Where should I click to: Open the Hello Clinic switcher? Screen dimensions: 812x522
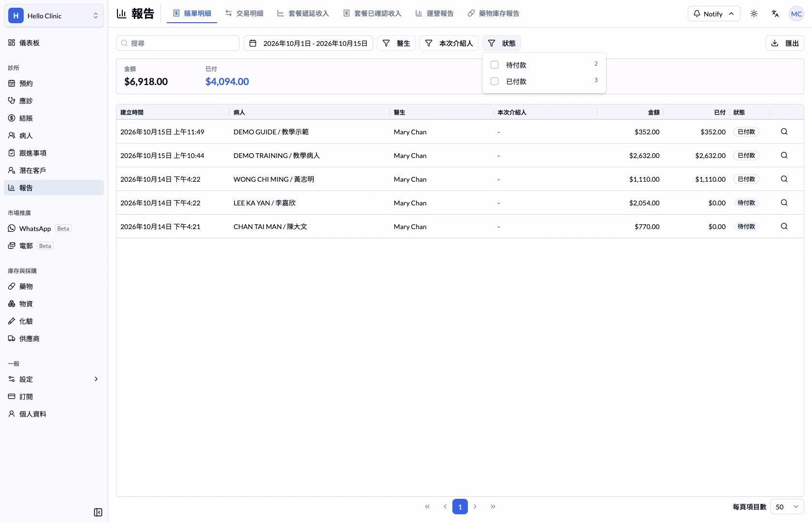[x=54, y=15]
